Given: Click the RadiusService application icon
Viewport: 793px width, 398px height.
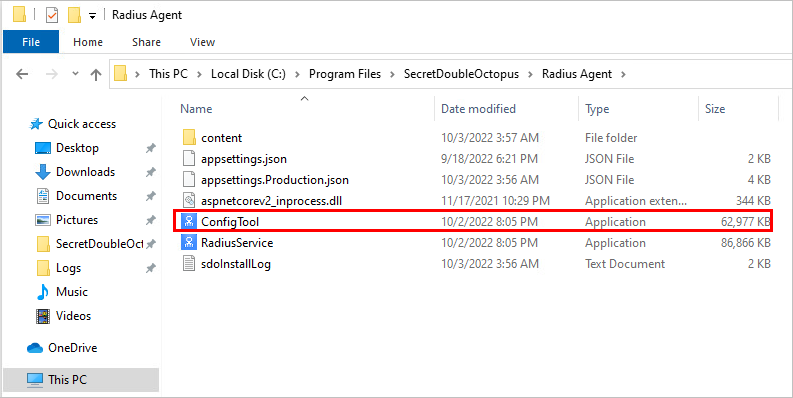Looking at the screenshot, I should 189,243.
